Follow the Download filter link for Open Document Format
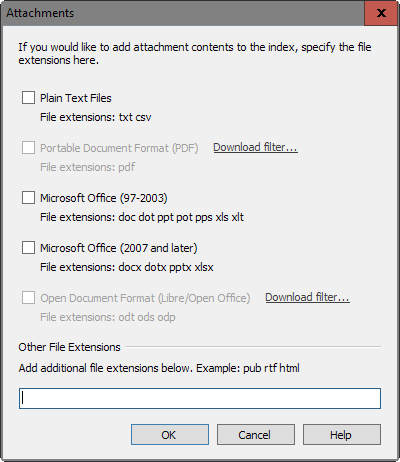The width and height of the screenshot is (400, 462). pyautogui.click(x=307, y=297)
